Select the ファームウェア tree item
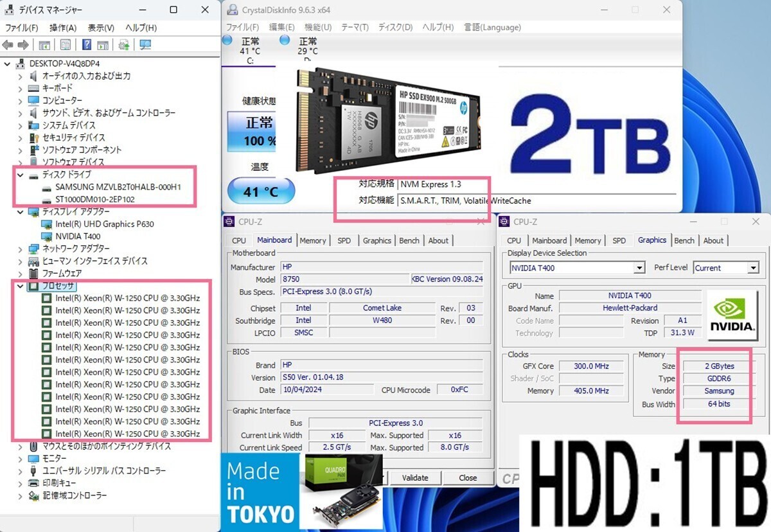This screenshot has height=532, width=771. [62, 274]
